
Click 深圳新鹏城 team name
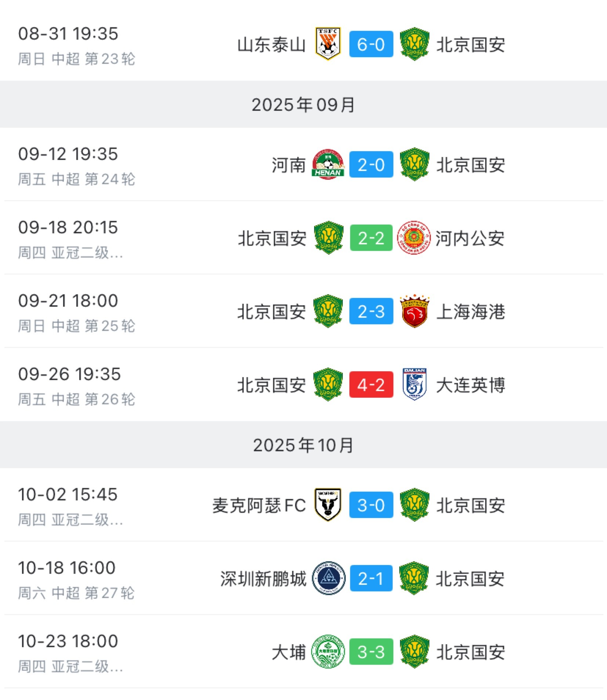point(263,579)
